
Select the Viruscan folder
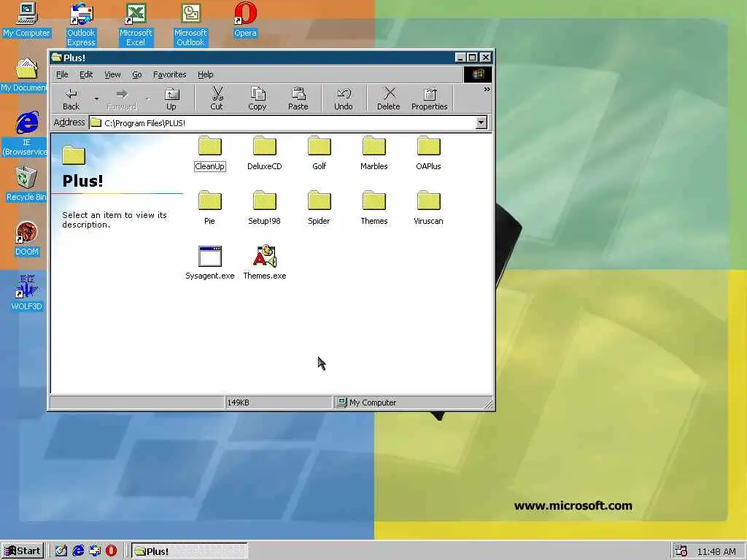[428, 208]
